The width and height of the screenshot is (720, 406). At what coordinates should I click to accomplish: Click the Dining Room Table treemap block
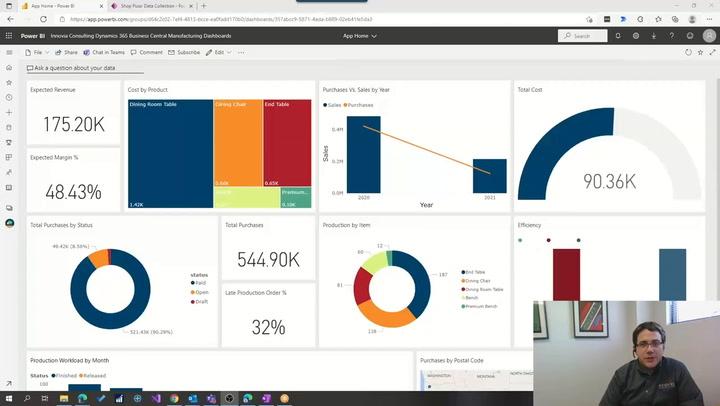[x=170, y=153]
